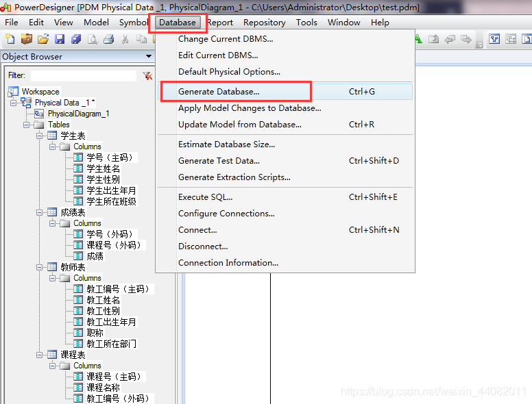Clear the filter with funnel icon
This screenshot has width=532, height=404.
147,75
